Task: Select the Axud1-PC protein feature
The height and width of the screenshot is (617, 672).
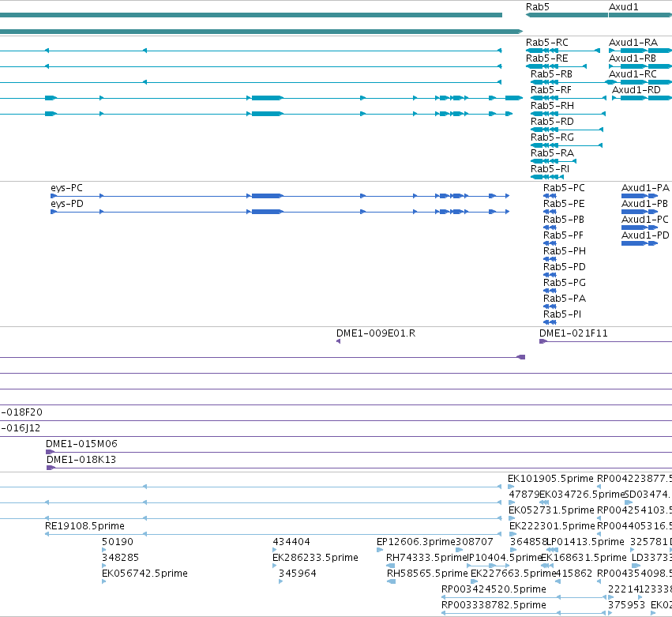Action: tap(644, 220)
